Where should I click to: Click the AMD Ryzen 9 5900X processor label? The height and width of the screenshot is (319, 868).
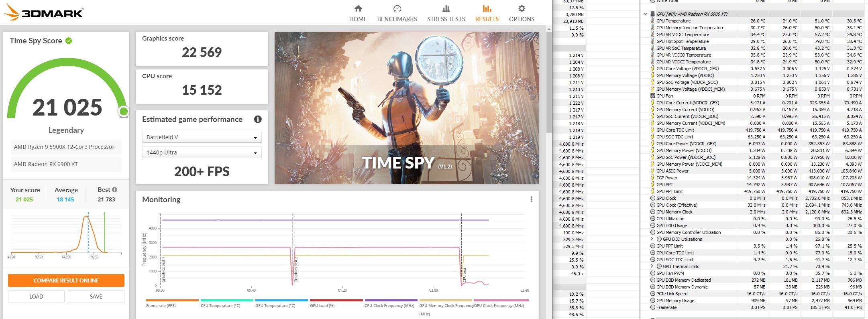tap(64, 147)
